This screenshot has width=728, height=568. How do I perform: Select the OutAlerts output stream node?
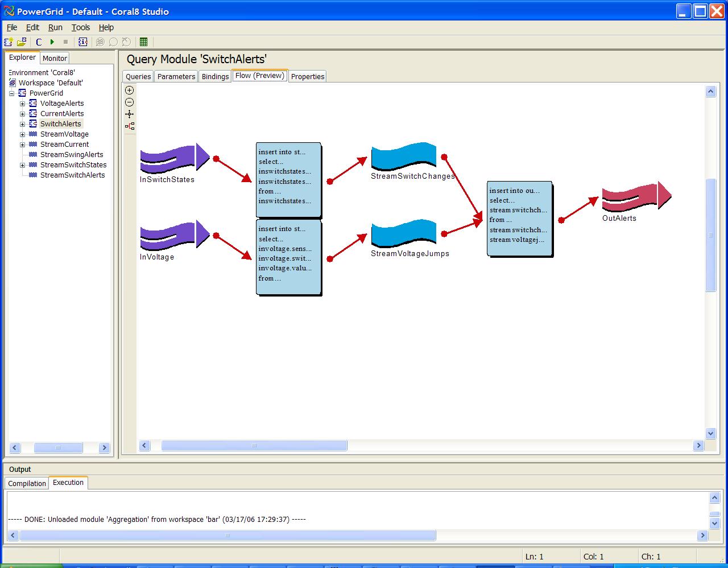pos(636,197)
